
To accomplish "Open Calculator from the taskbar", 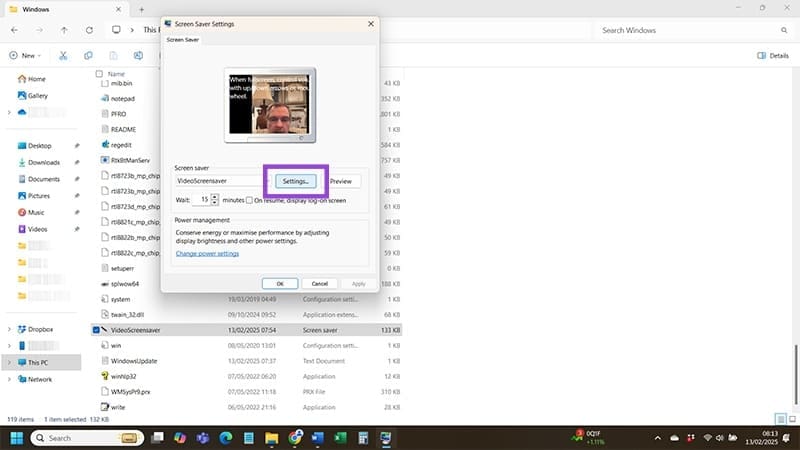I will [363, 438].
